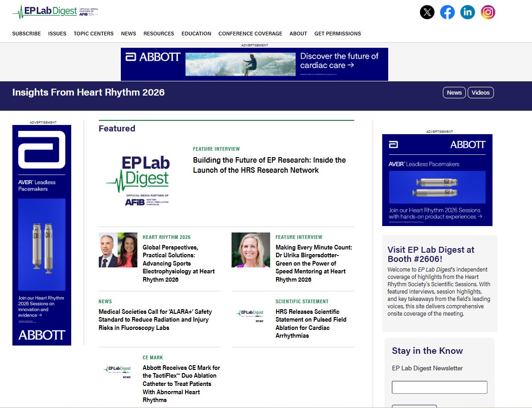Click the EP Lab Digest header logo
532x408 pixels.
coord(55,12)
